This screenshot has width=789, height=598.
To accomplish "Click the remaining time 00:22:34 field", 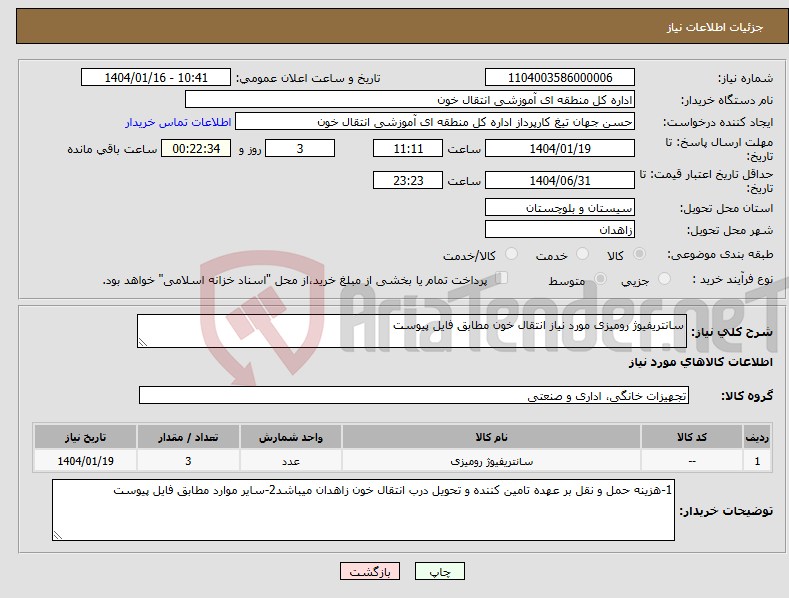I will (196, 148).
